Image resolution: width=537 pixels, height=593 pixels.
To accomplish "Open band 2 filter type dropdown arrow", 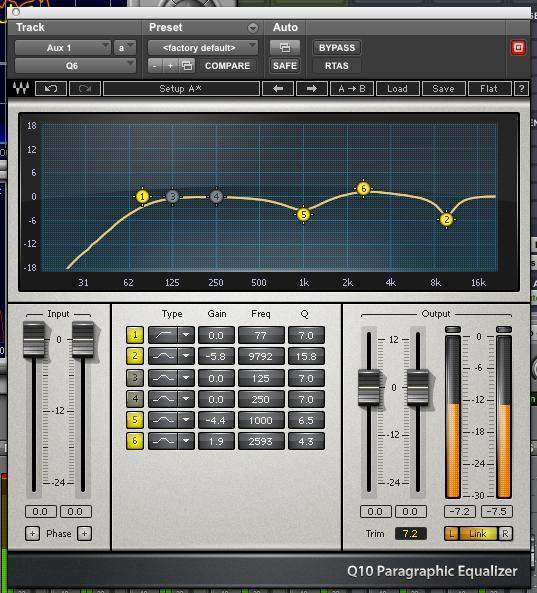I will (186, 356).
